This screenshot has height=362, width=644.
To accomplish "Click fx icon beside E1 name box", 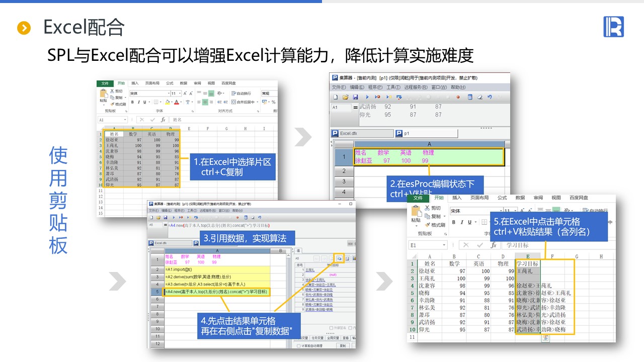I will (x=494, y=245).
